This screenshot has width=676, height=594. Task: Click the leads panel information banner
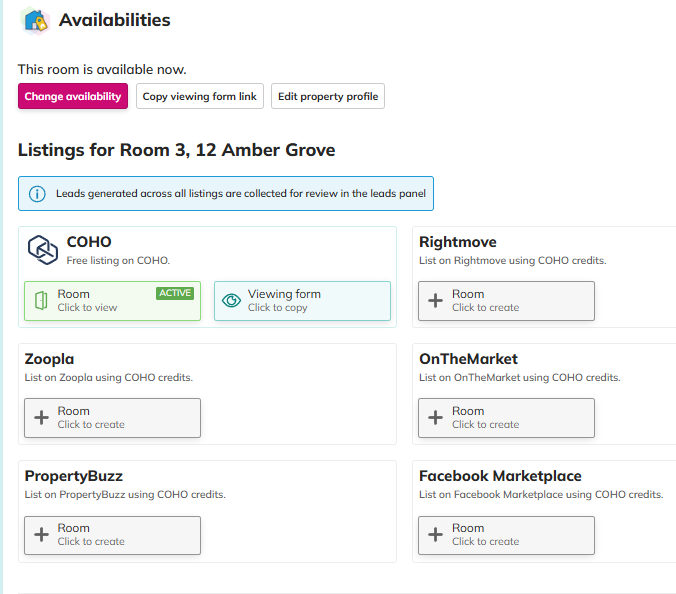[x=225, y=194]
